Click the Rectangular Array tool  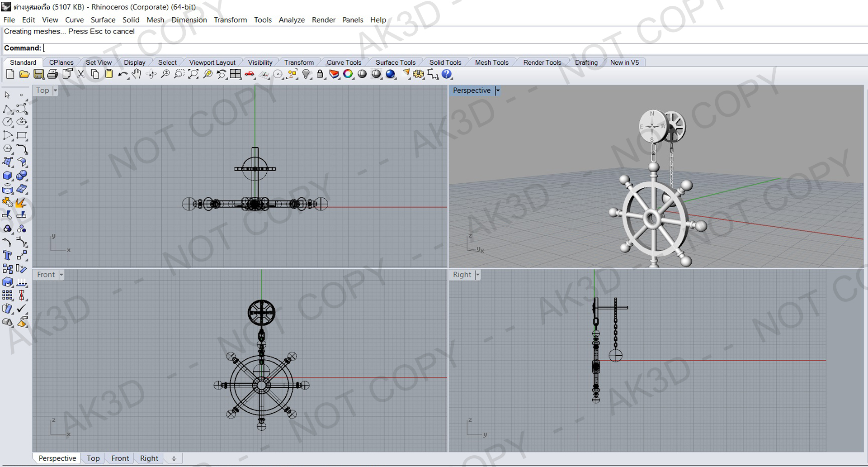coord(7,295)
